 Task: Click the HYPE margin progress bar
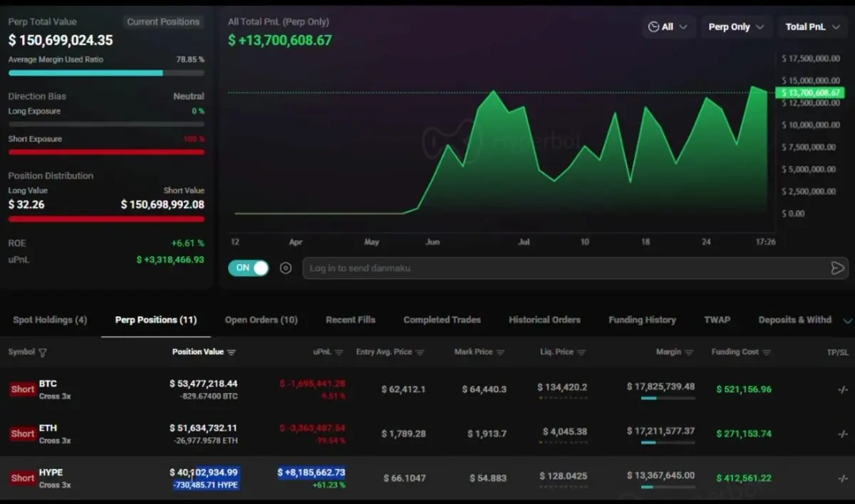click(668, 487)
